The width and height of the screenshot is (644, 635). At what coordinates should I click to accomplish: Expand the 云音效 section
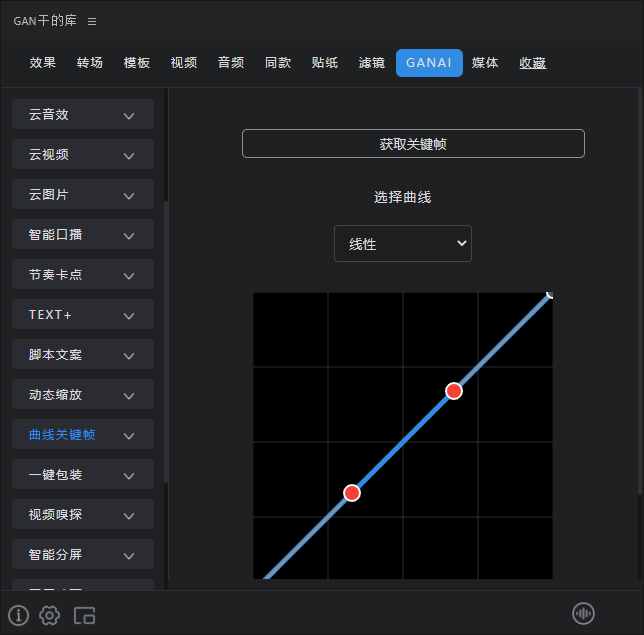(83, 114)
